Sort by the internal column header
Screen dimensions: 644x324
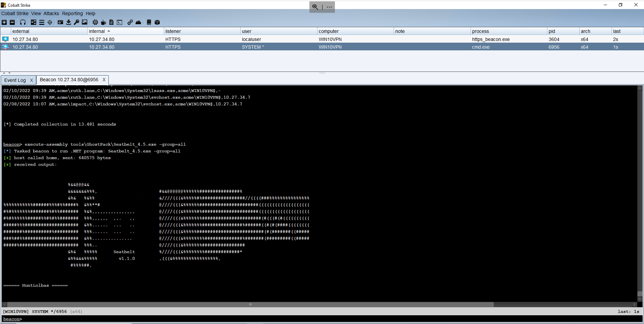pyautogui.click(x=125, y=31)
